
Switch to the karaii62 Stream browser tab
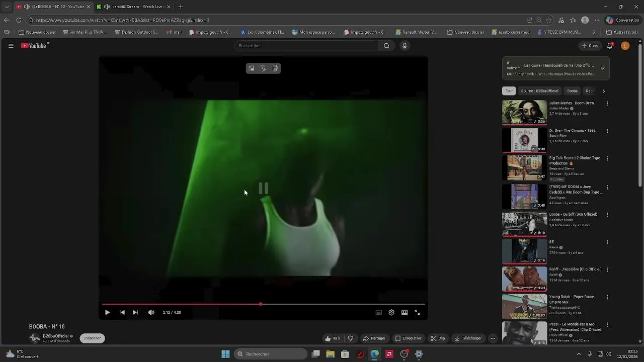[x=133, y=7]
